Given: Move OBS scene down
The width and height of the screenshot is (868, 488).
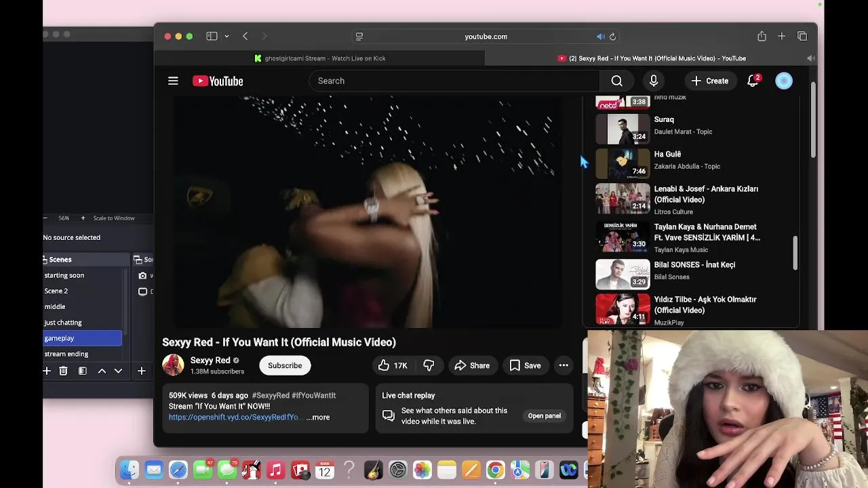Looking at the screenshot, I should point(118,371).
